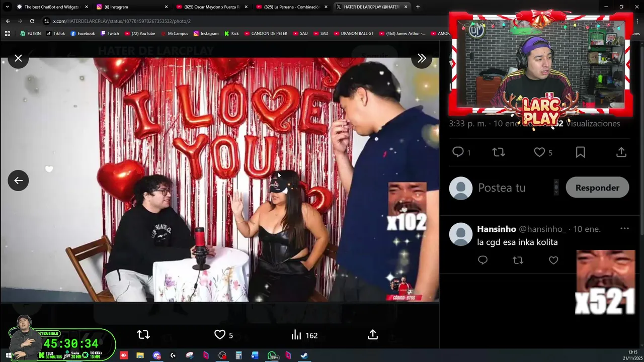This screenshot has height=362, width=644.
Task: Close the Instagram browser tab
Action: (167, 7)
